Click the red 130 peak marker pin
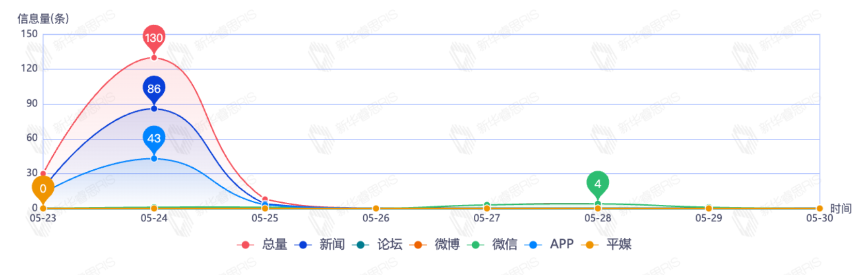This screenshot has height=275, width=868. tap(154, 38)
